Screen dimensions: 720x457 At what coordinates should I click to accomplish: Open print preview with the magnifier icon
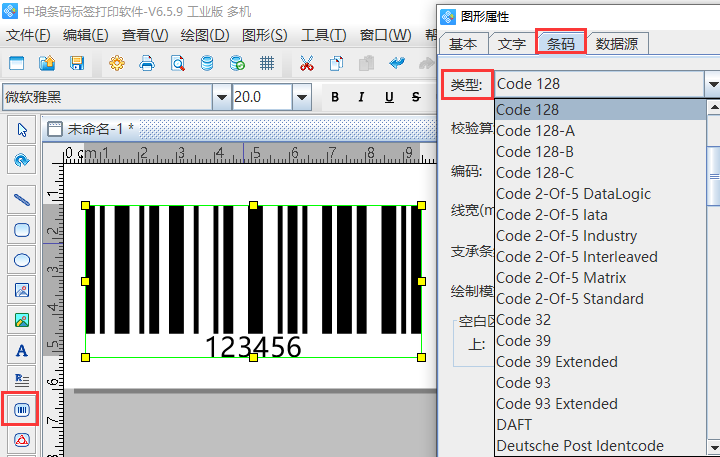tap(177, 63)
